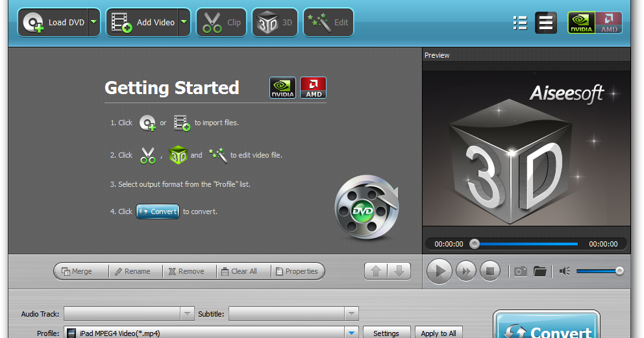Image resolution: width=644 pixels, height=338 pixels.
Task: Open the Properties button
Action: pos(297,271)
